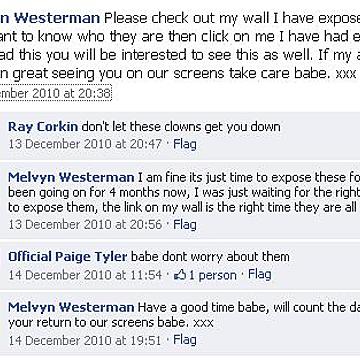360x360 pixels.
Task: Click the 'babe dont worry about them' comment text
Action: click(210, 257)
